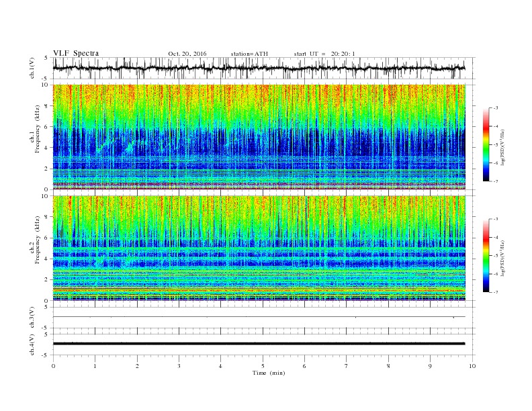
Task: Select the date text "Oct. 20, 2016"
Action: 187,54
